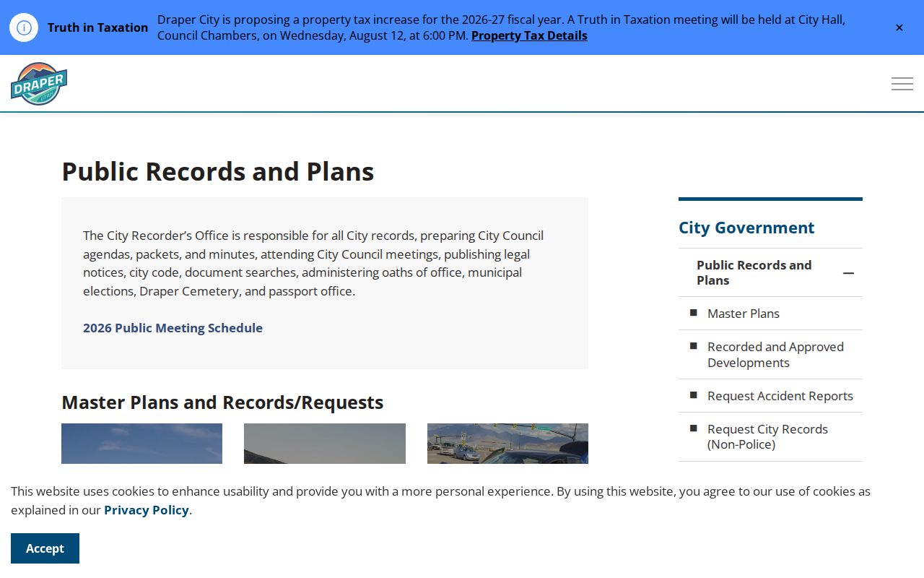
Task: Open the Property Tax Details link
Action: point(529,35)
